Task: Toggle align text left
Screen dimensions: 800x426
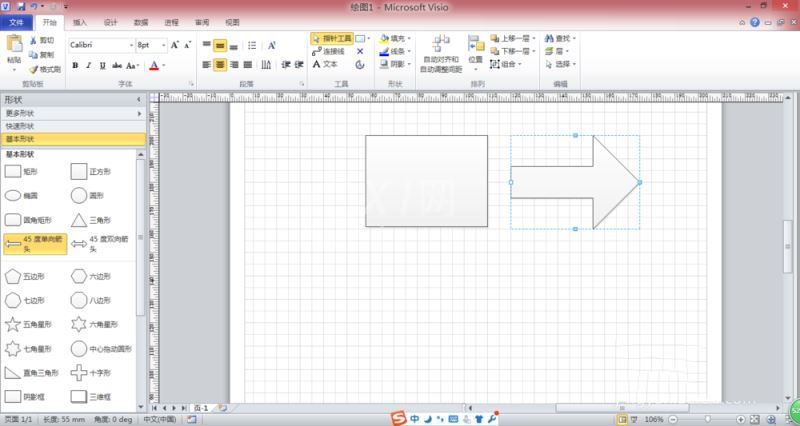Action: pyautogui.click(x=207, y=65)
